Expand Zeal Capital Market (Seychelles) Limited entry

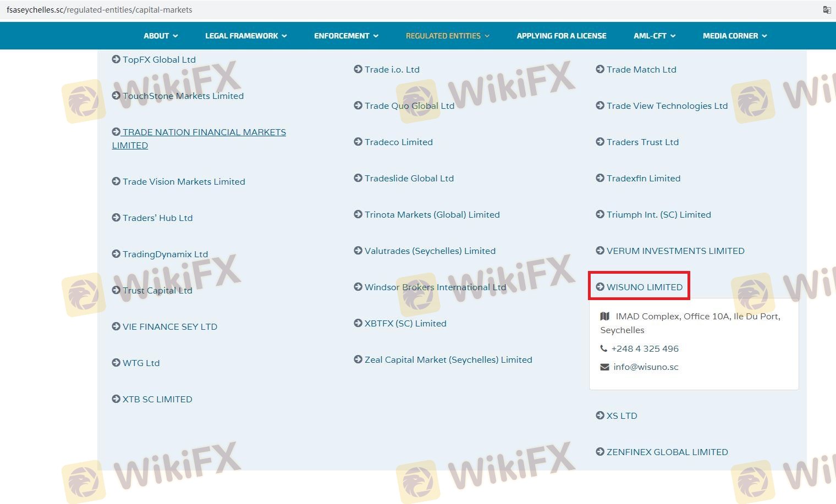coord(448,359)
